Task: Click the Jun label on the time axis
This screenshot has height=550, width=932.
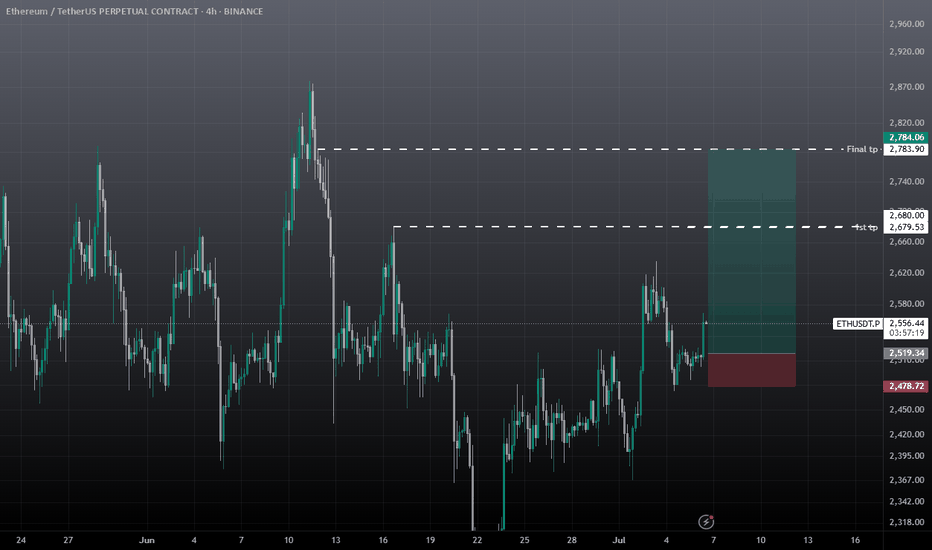Action: (147, 540)
